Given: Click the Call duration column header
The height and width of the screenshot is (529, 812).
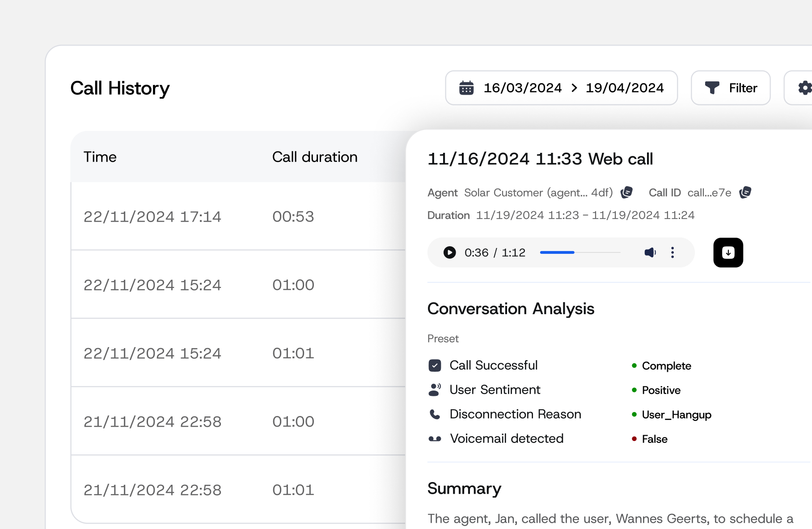Looking at the screenshot, I should click(315, 157).
